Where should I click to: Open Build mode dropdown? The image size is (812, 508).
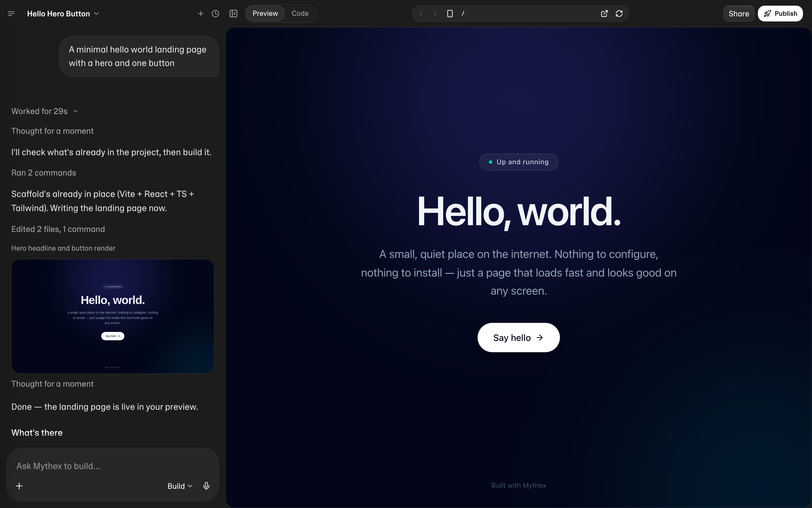coord(180,486)
